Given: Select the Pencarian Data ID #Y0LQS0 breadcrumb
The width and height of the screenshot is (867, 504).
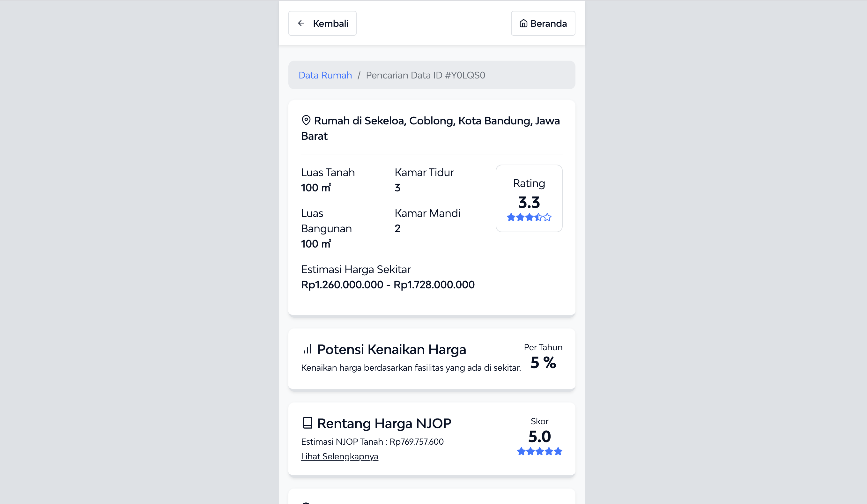Looking at the screenshot, I should (425, 75).
